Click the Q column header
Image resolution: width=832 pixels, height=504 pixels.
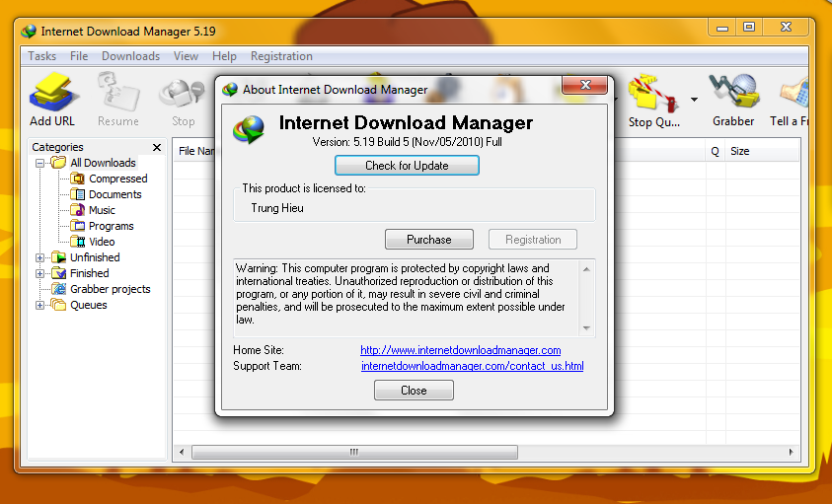(716, 151)
